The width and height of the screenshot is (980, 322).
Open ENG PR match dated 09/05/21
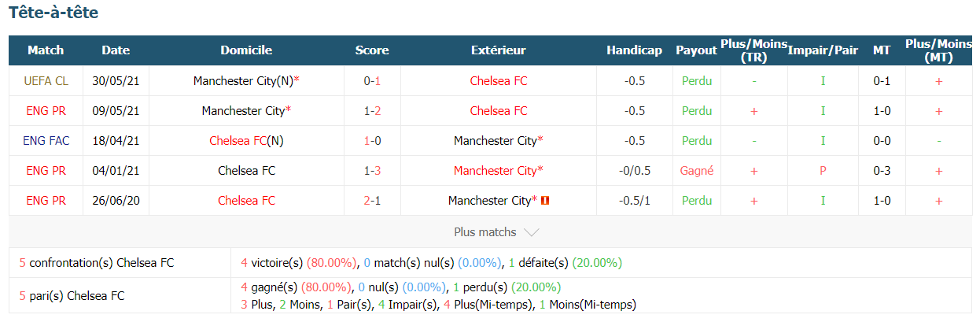pos(46,110)
